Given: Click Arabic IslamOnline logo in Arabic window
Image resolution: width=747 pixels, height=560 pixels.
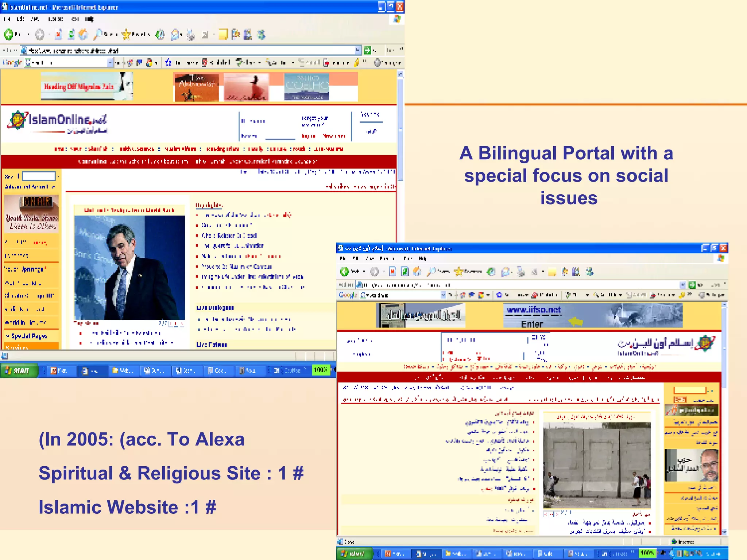Looking at the screenshot, I should pos(666,344).
